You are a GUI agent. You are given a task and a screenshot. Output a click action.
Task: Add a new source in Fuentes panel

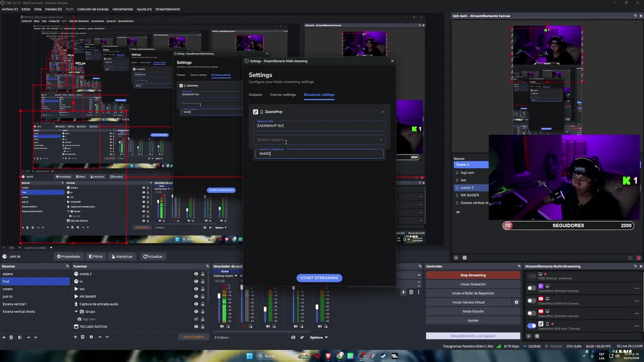tap(76, 337)
